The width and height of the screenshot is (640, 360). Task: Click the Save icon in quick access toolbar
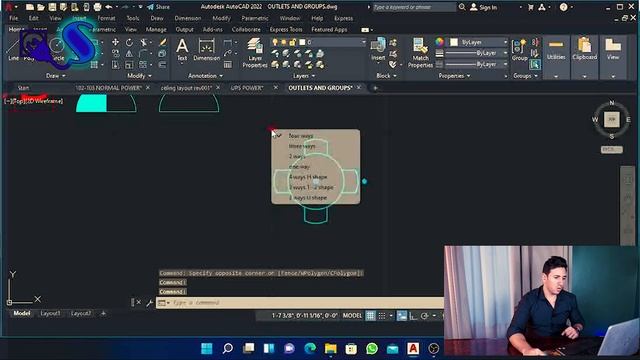(52, 7)
